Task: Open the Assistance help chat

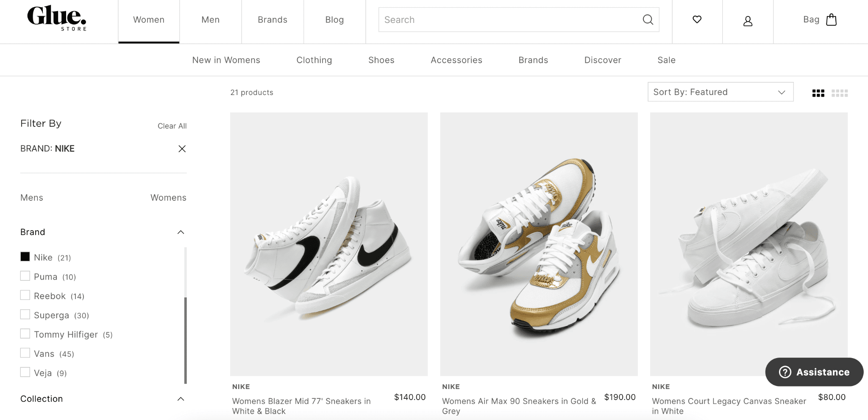Action: (814, 372)
